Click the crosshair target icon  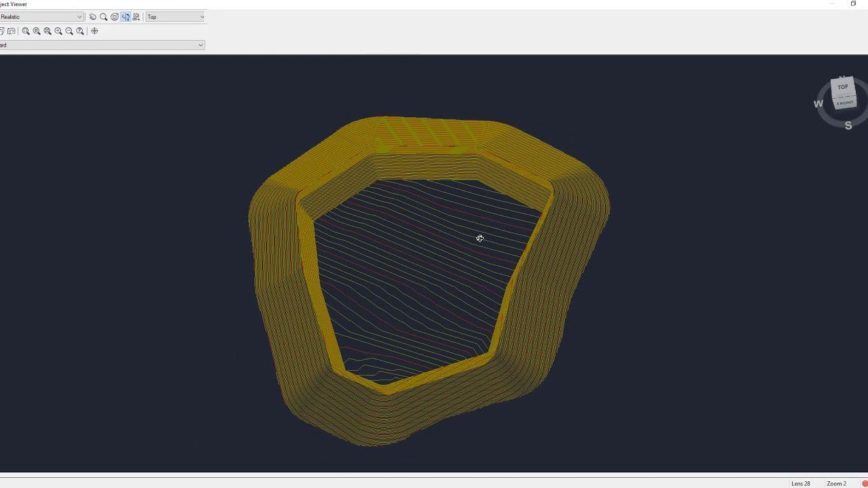94,31
